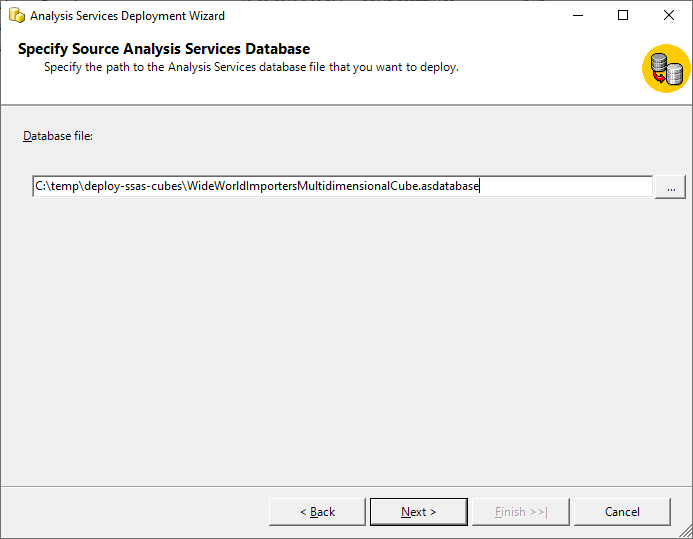Click the "C:\temp" start of the path
This screenshot has width=693, height=539.
[56, 187]
